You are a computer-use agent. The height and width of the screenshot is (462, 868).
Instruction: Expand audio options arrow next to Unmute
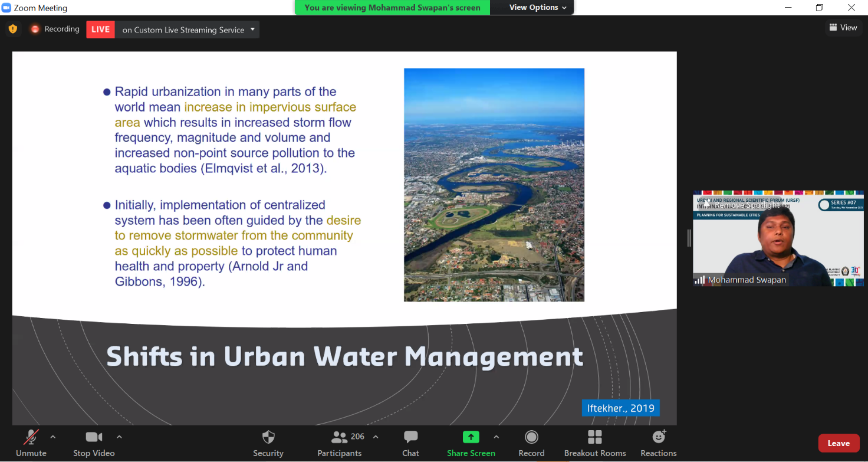click(53, 437)
